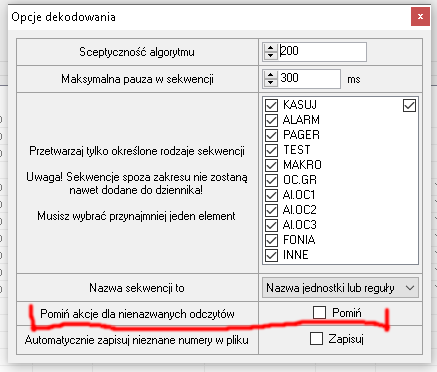Decrease Sceptyczność algorytmu with down arrow

(x=270, y=55)
